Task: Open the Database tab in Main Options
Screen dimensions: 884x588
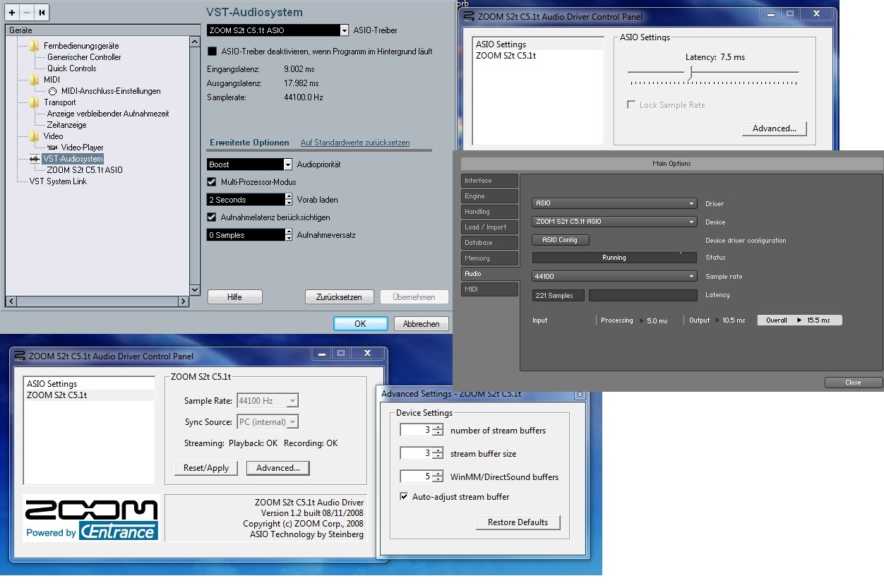Action: (x=489, y=243)
